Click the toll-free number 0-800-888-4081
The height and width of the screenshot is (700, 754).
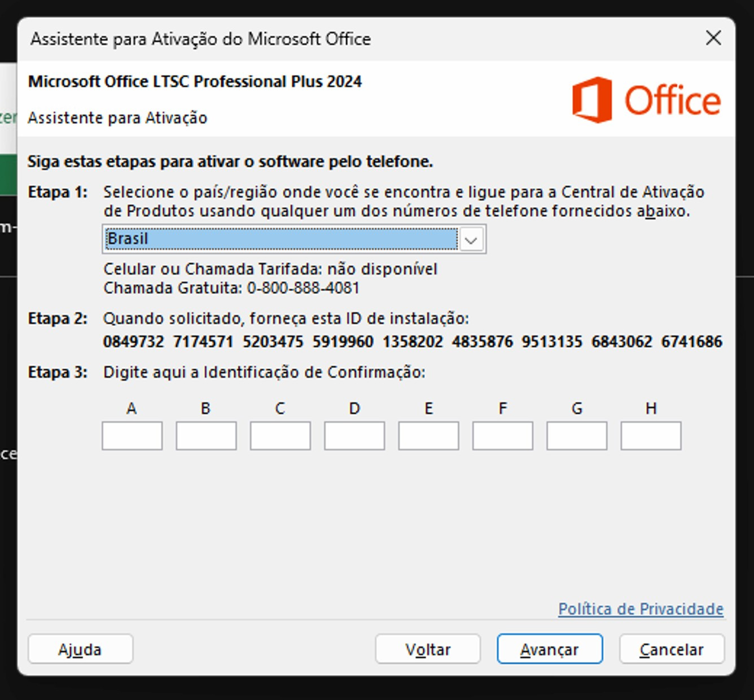(303, 288)
